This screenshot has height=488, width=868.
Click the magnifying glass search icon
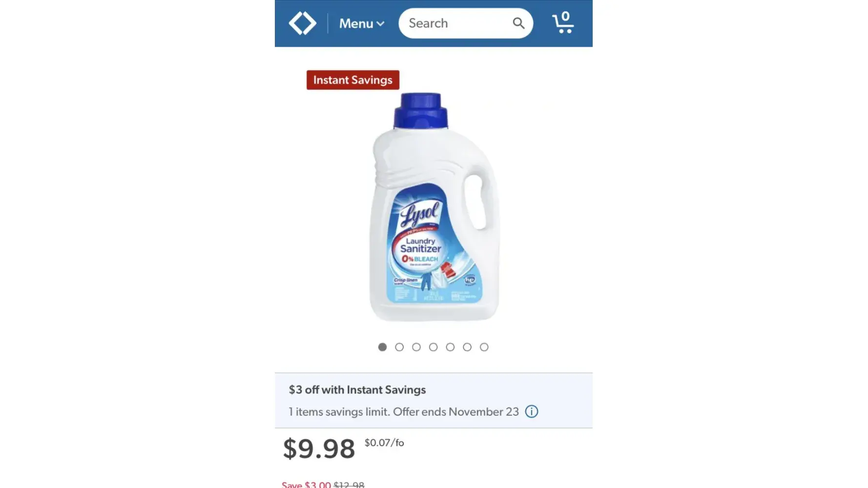pyautogui.click(x=518, y=23)
